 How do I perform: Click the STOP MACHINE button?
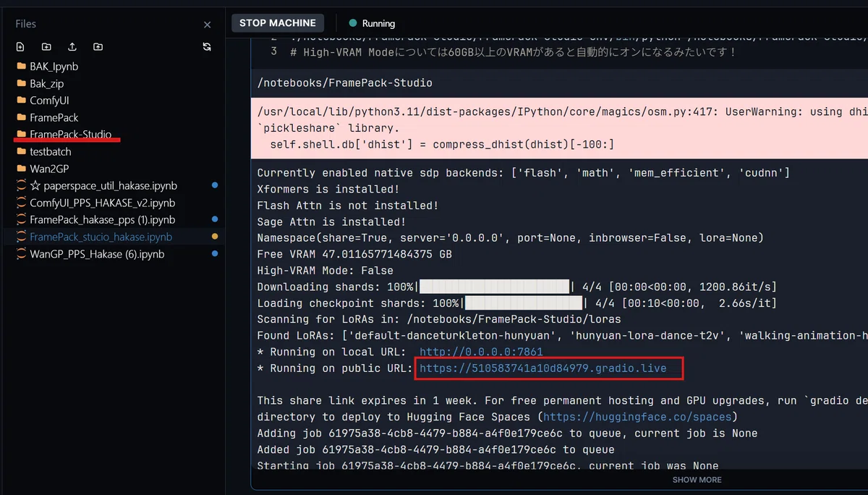[278, 23]
